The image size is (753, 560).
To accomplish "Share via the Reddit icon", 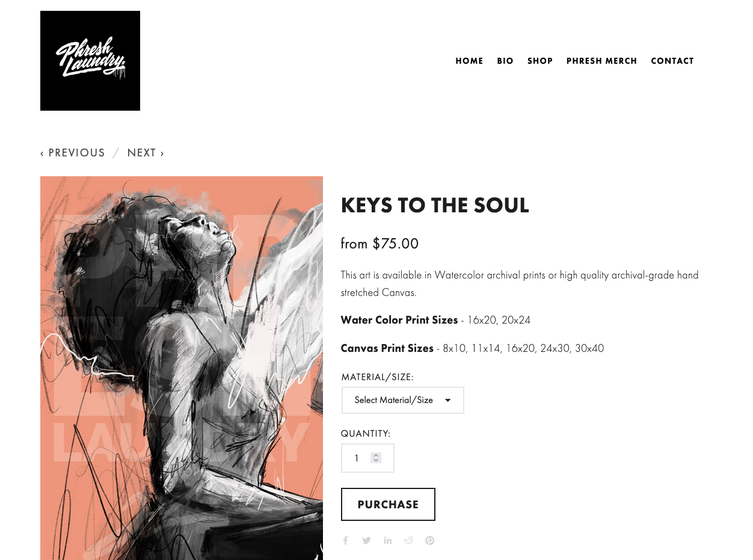I will 409,540.
